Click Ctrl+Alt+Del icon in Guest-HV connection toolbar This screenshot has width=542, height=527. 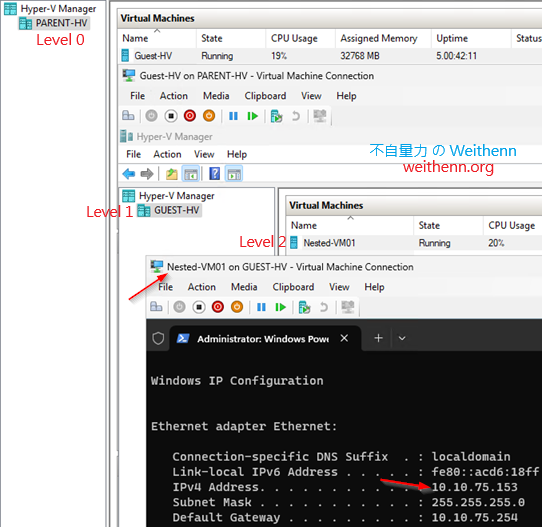tap(128, 116)
